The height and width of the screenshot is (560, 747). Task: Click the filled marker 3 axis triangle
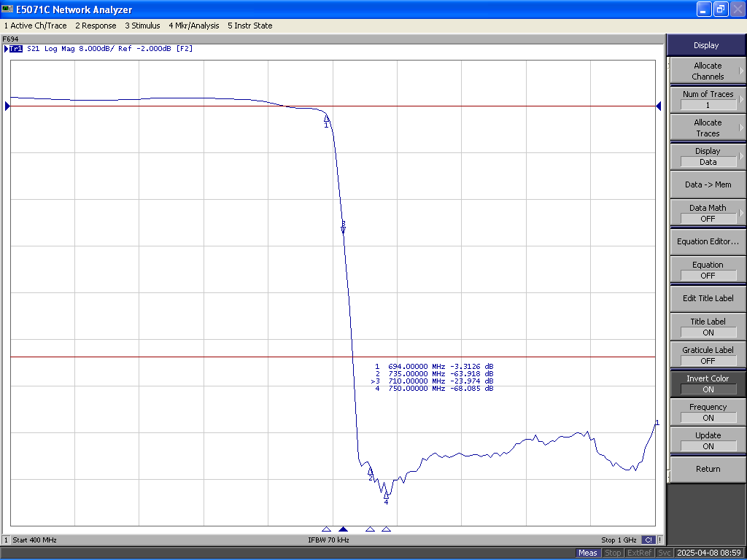tap(343, 529)
